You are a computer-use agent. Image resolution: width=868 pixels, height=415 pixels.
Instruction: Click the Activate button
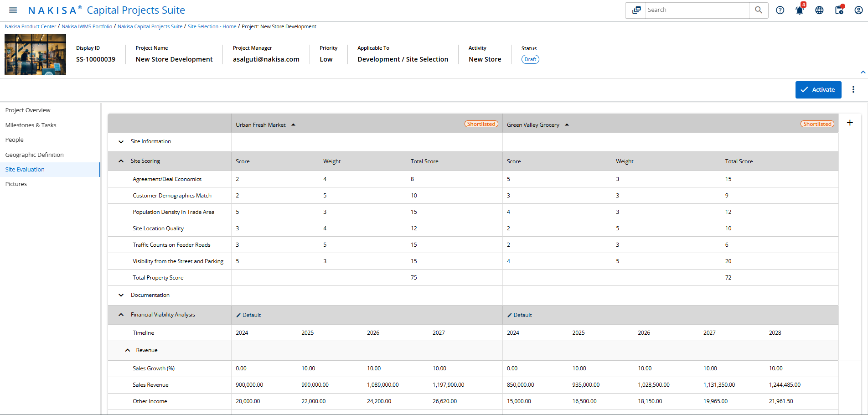[x=818, y=90]
